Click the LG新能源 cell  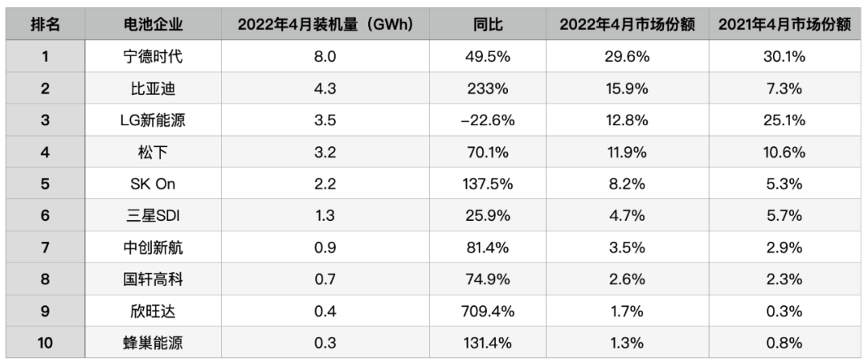(x=149, y=120)
